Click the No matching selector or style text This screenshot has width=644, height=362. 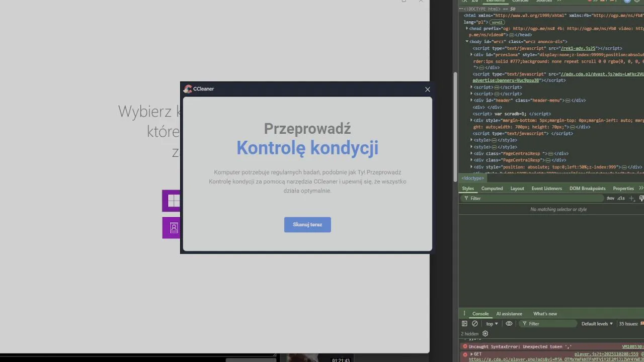(x=558, y=210)
